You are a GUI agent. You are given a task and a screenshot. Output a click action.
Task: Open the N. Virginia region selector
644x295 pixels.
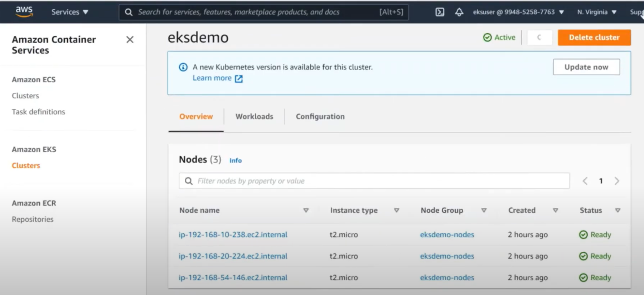coord(597,12)
